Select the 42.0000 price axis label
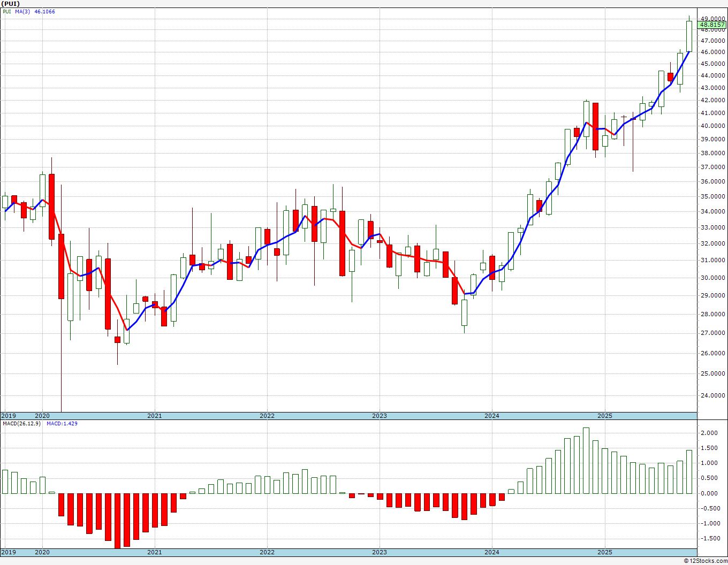The image size is (728, 565). click(712, 100)
